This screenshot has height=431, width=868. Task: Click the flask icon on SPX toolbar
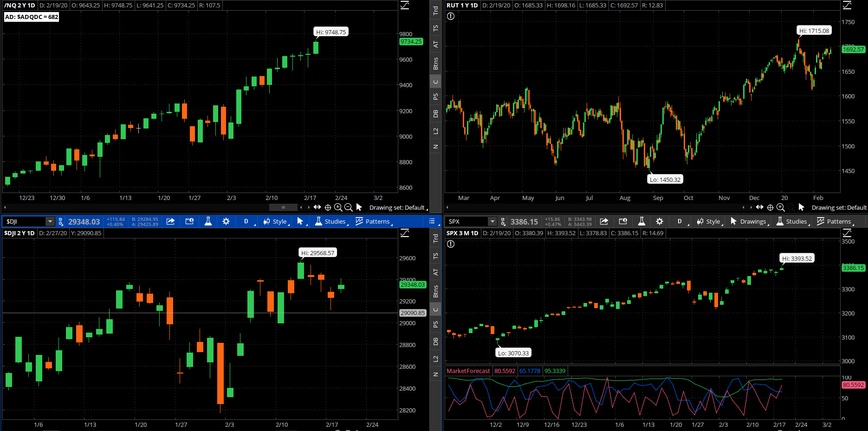click(x=641, y=221)
